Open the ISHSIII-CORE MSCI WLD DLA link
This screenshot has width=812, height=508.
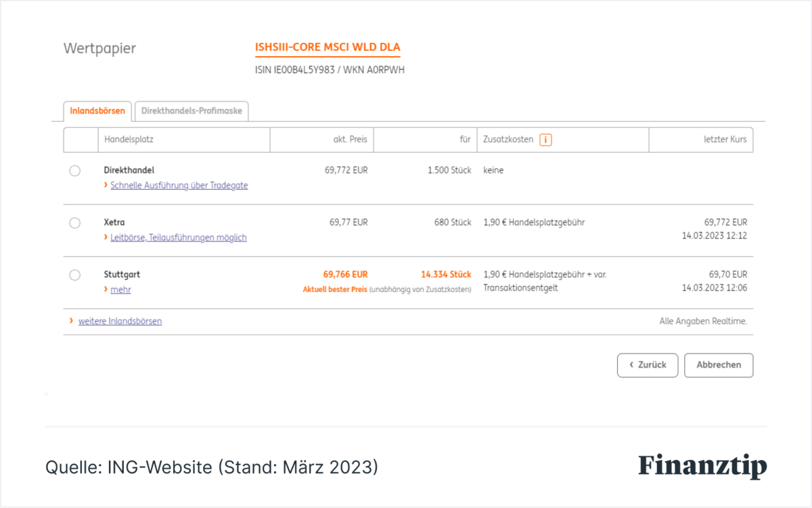tap(328, 47)
